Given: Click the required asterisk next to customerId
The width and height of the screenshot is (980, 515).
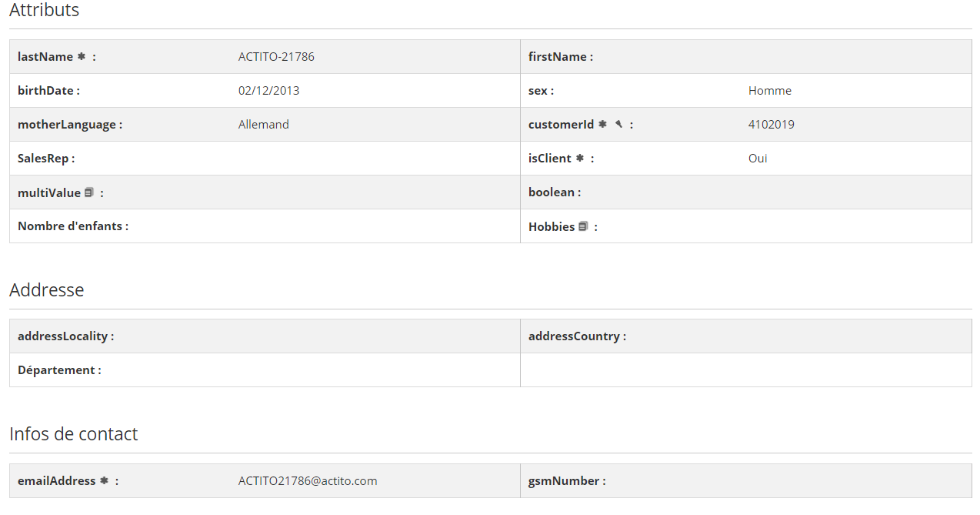Looking at the screenshot, I should point(602,124).
